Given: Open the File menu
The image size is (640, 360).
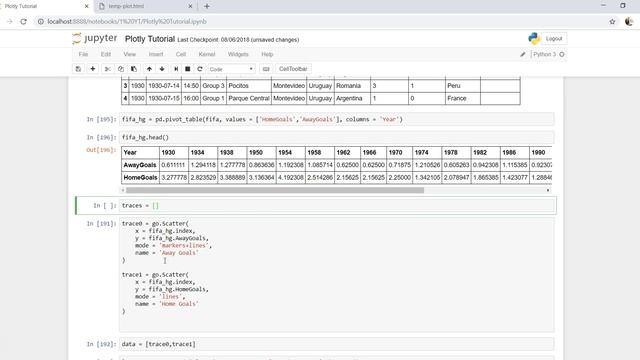Looking at the screenshot, I should 83,54.
